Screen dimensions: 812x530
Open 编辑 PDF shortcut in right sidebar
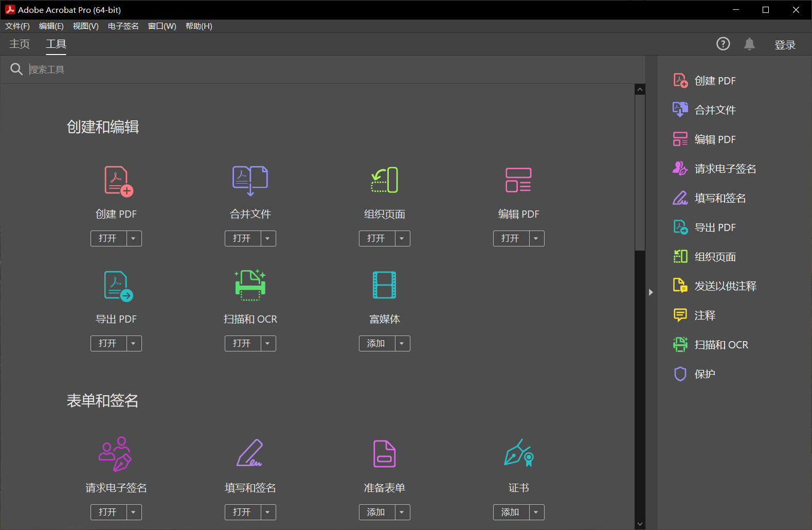pos(705,139)
